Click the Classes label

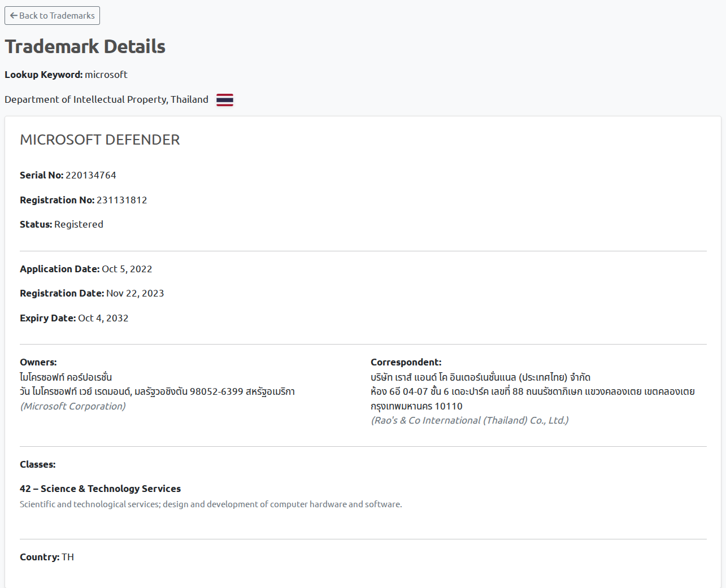(x=38, y=464)
